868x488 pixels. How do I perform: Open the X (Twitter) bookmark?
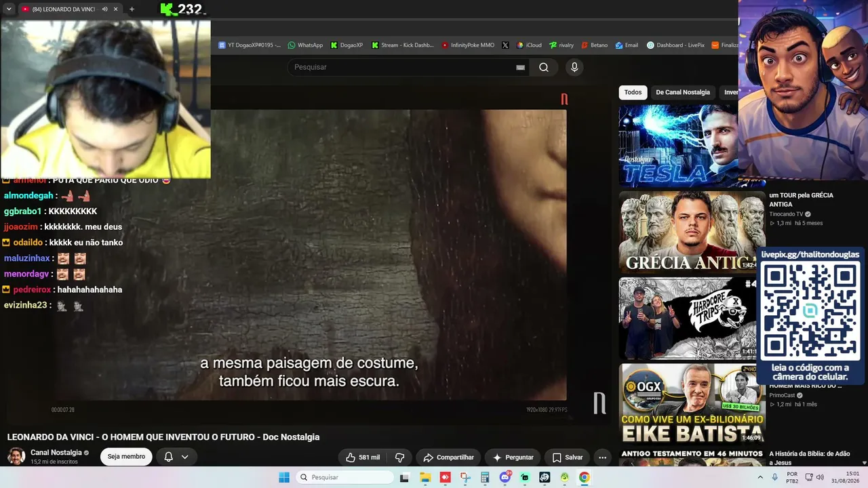[505, 45]
